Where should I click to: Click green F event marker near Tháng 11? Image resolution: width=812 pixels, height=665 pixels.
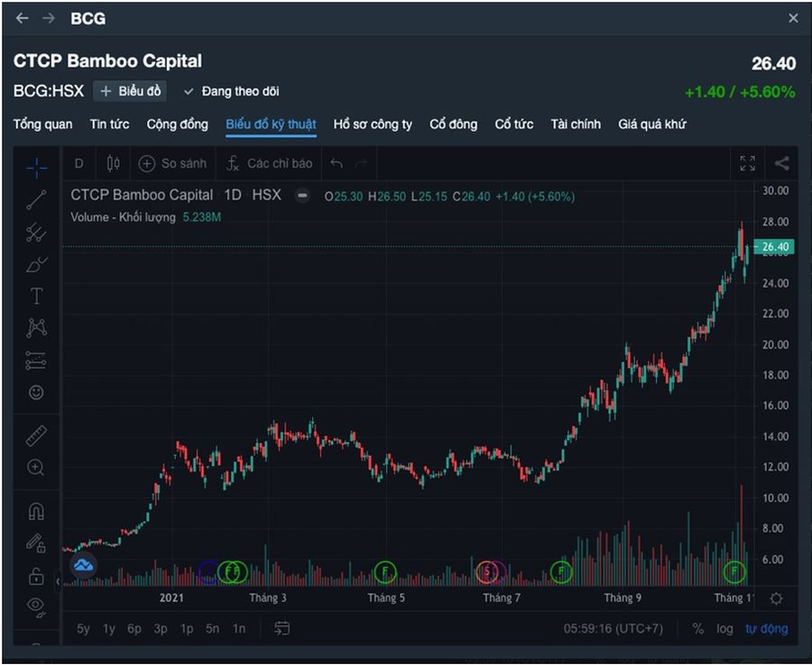pyautogui.click(x=734, y=572)
